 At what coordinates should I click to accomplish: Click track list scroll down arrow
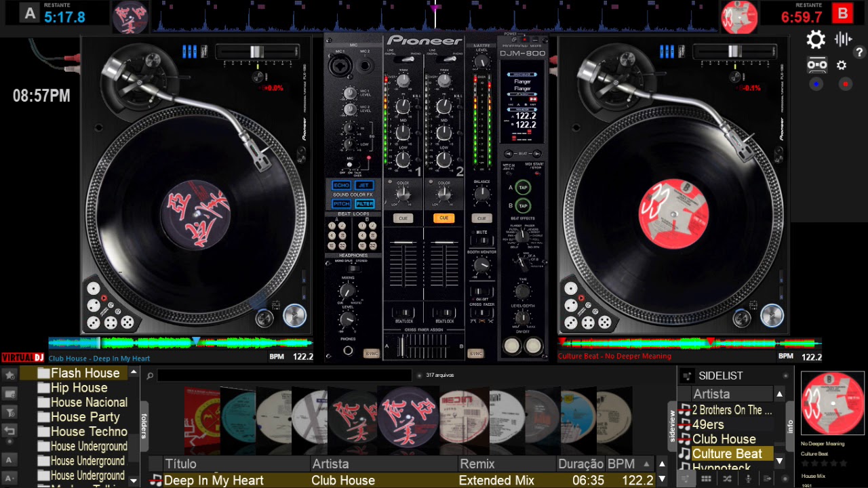[663, 480]
